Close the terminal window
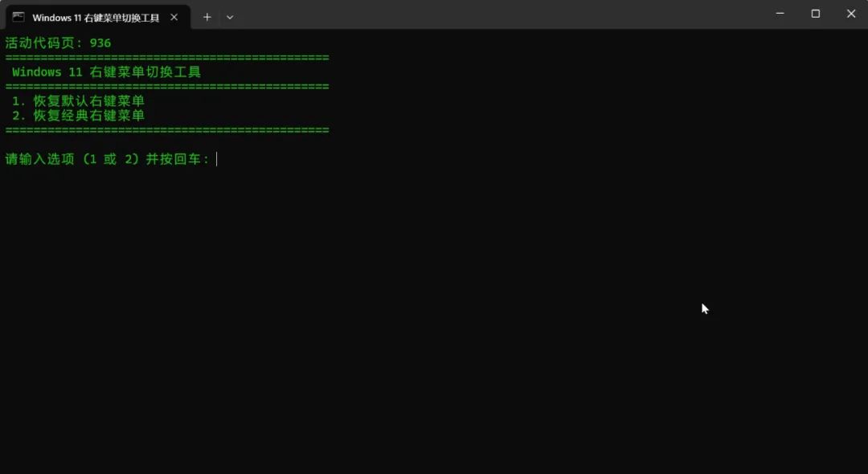This screenshot has height=474, width=868. click(x=851, y=14)
